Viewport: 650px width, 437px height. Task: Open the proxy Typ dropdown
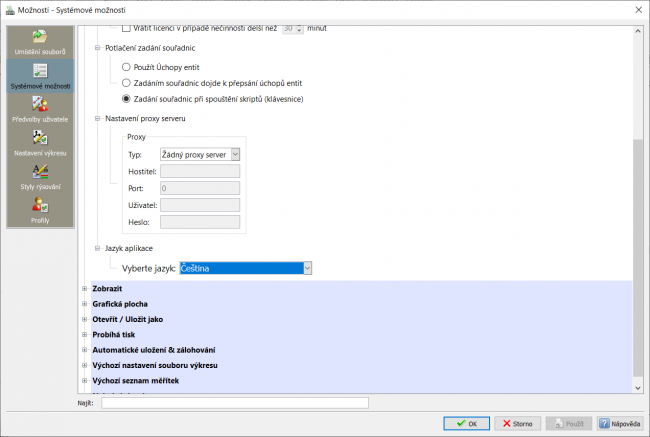[200, 155]
